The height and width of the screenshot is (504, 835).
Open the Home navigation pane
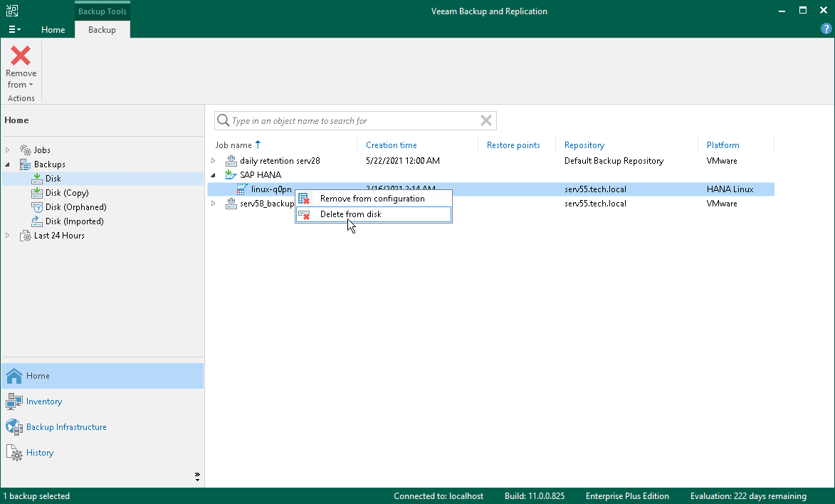click(x=103, y=376)
